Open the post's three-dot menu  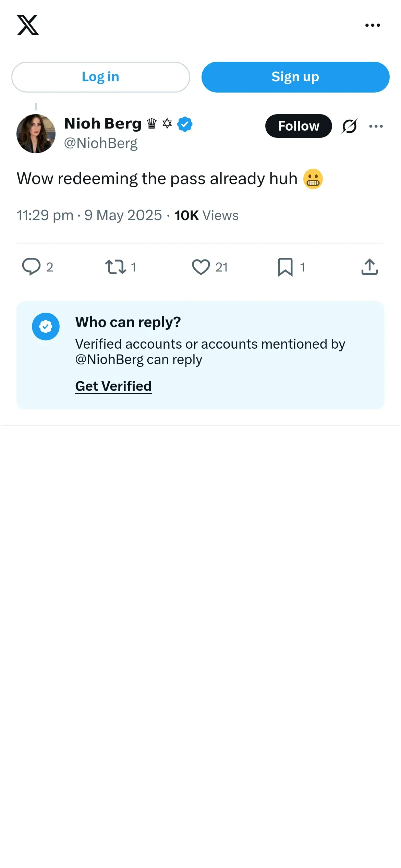coord(376,126)
